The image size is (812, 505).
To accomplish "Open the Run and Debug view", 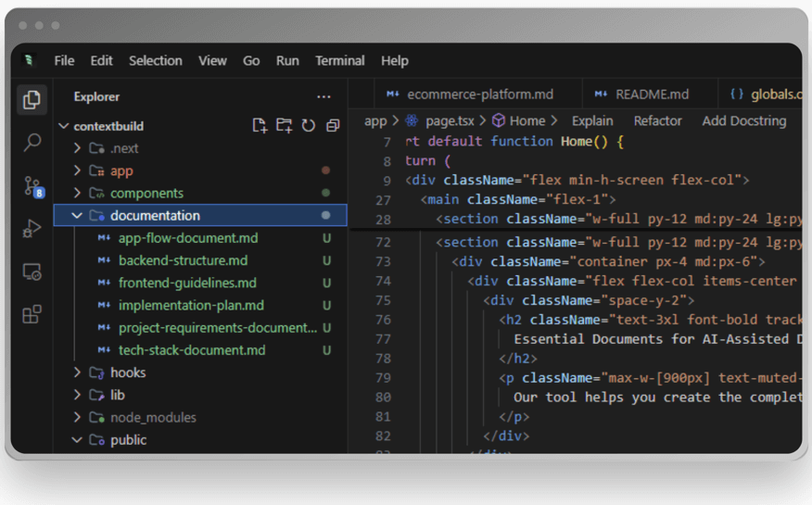I will [x=32, y=228].
